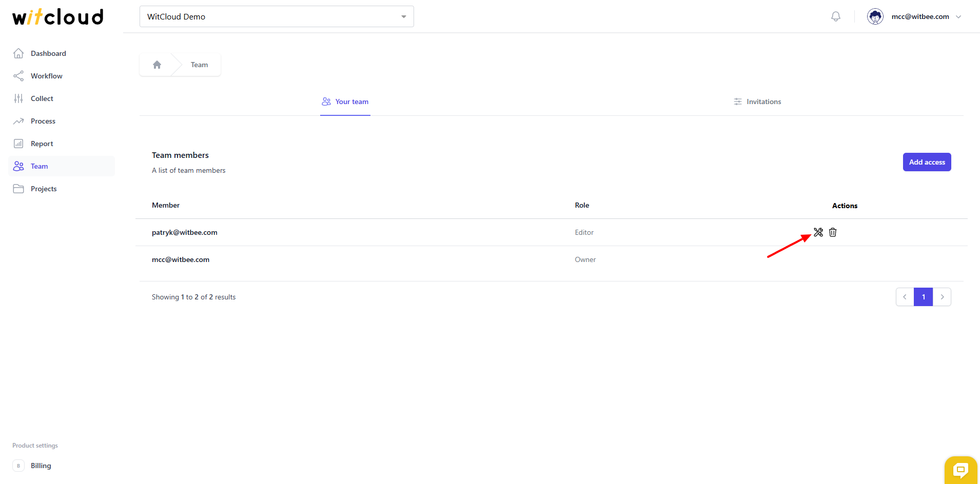This screenshot has height=484, width=980.
Task: Go to the next results page
Action: click(x=942, y=297)
